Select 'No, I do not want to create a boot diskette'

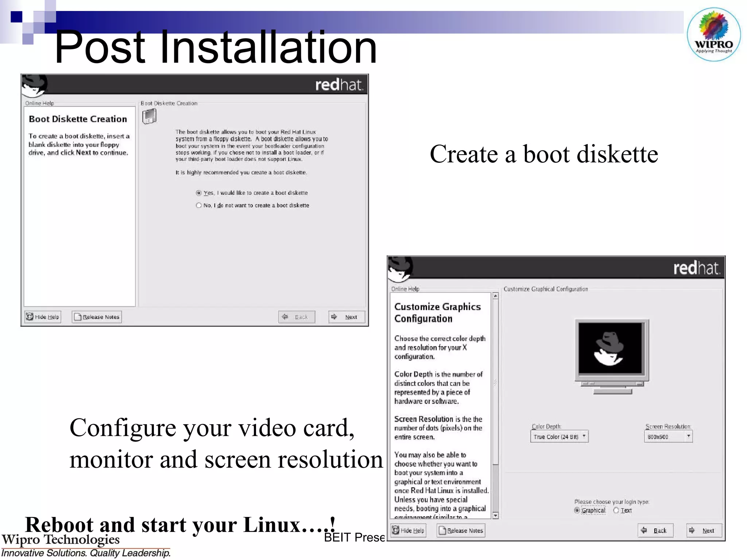[x=252, y=205]
